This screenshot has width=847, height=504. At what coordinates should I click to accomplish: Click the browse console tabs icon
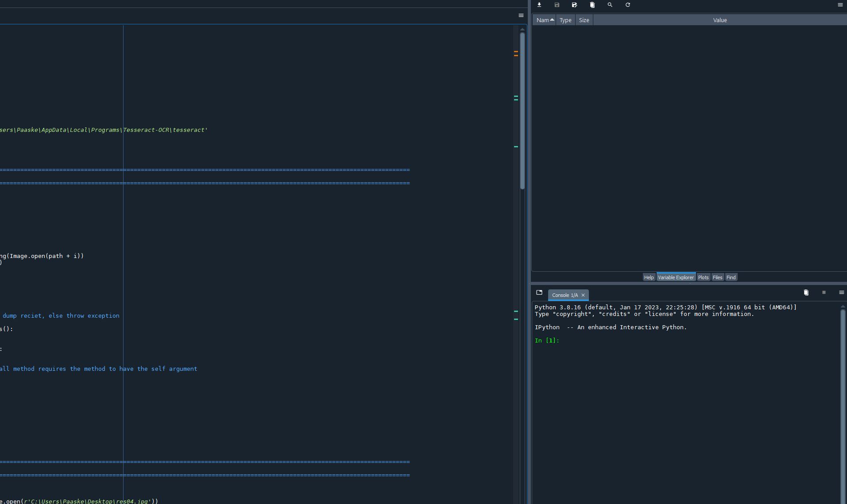pos(539,292)
